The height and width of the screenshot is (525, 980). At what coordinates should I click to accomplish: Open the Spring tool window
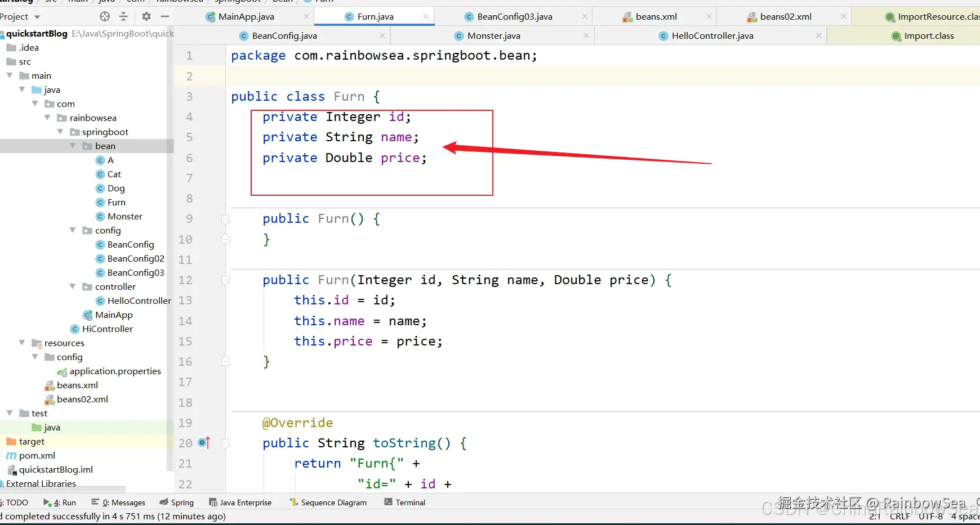tap(177, 502)
